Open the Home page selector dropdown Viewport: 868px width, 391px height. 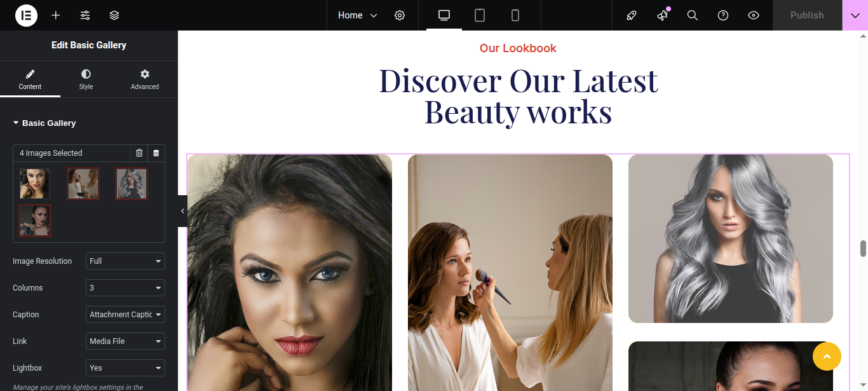[358, 15]
